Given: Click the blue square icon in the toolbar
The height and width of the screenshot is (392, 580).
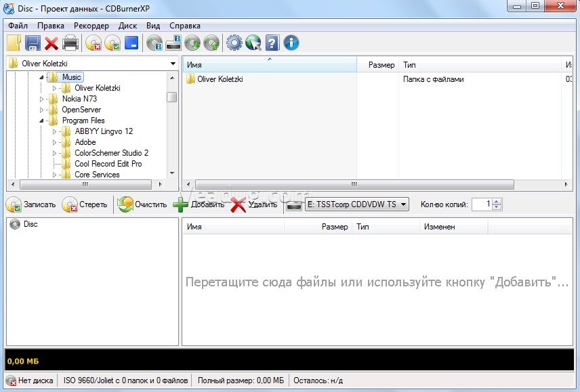Looking at the screenshot, I should tap(131, 43).
